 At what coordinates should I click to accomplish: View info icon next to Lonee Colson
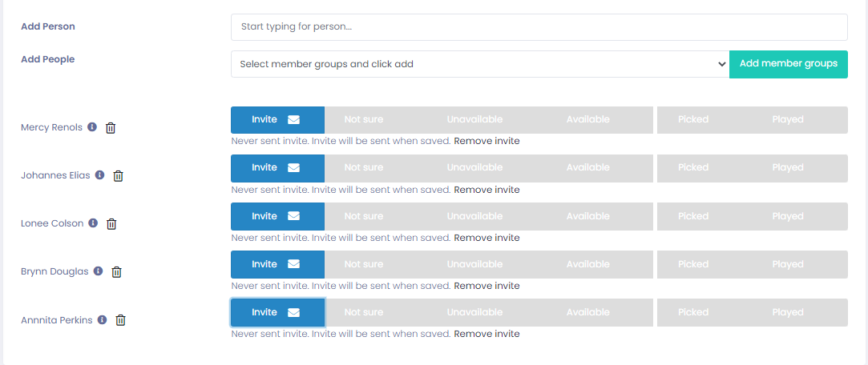93,223
